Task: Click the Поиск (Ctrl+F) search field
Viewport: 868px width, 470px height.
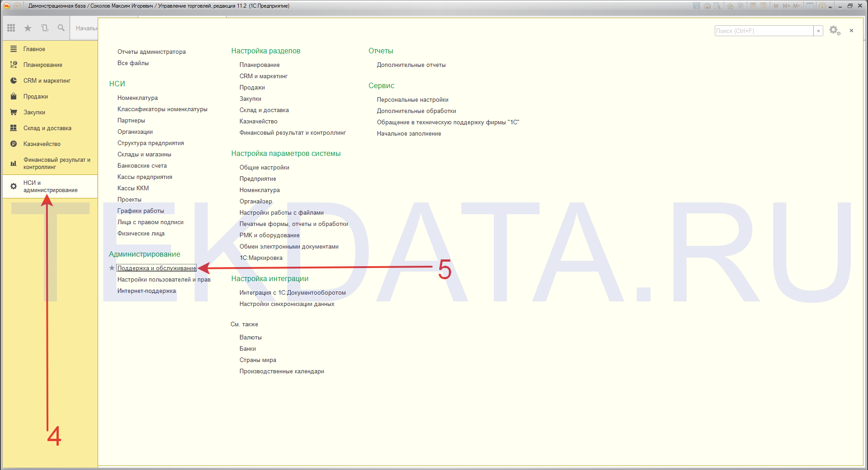Action: (764, 31)
